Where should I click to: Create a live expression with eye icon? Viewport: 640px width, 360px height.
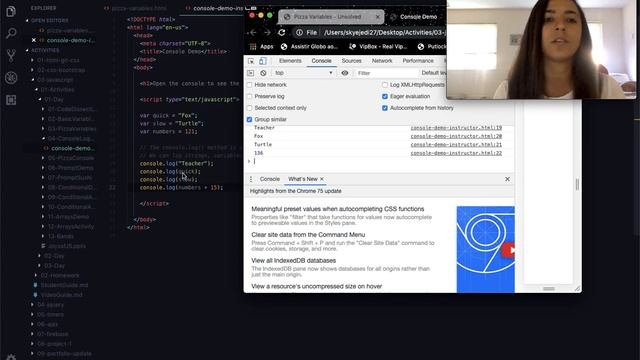pos(345,73)
